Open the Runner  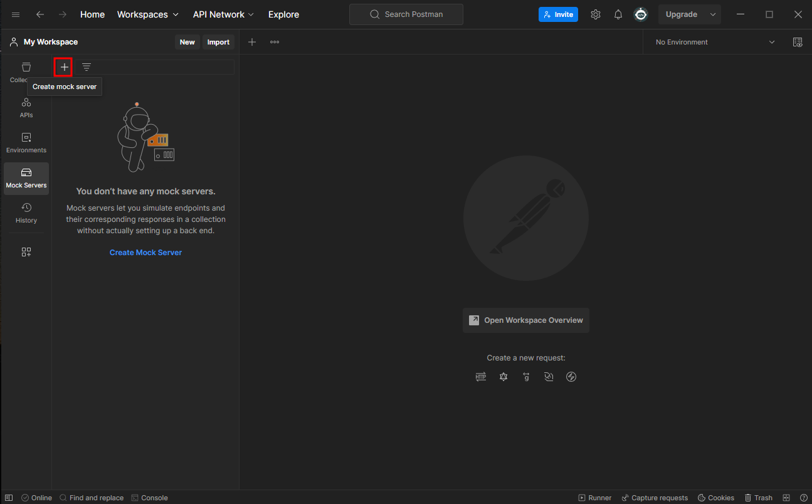click(x=595, y=498)
